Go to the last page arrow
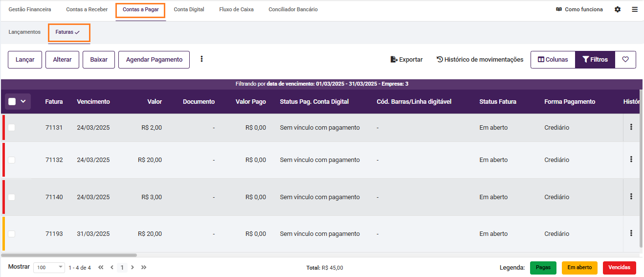 point(144,267)
